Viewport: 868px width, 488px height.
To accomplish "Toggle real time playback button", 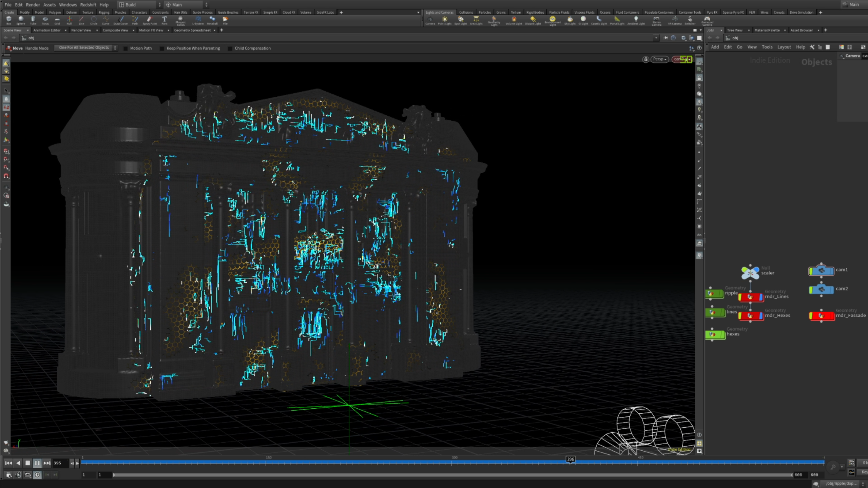I will 37,475.
